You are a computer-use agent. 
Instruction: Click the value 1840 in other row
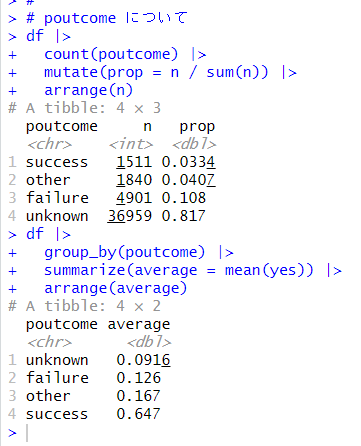(x=134, y=180)
